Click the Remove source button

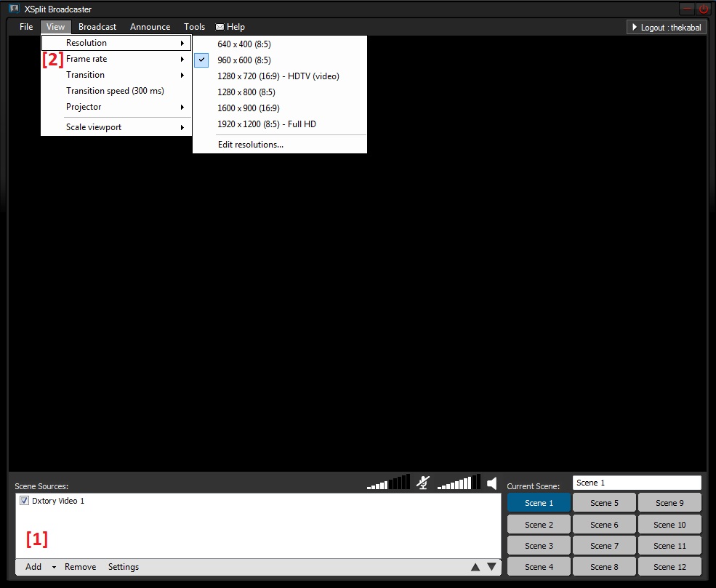tap(80, 567)
